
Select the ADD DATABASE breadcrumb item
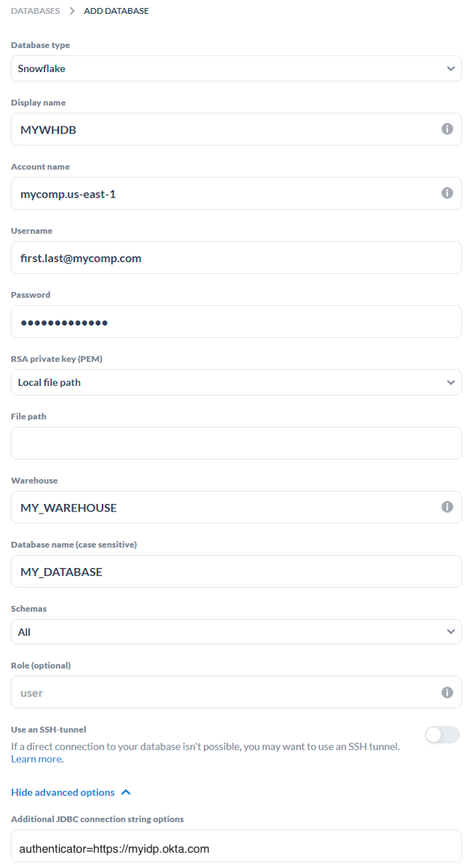coord(116,11)
